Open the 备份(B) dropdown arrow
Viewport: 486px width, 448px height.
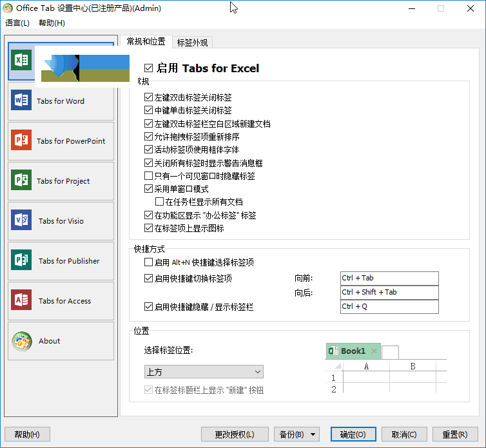[313, 434]
